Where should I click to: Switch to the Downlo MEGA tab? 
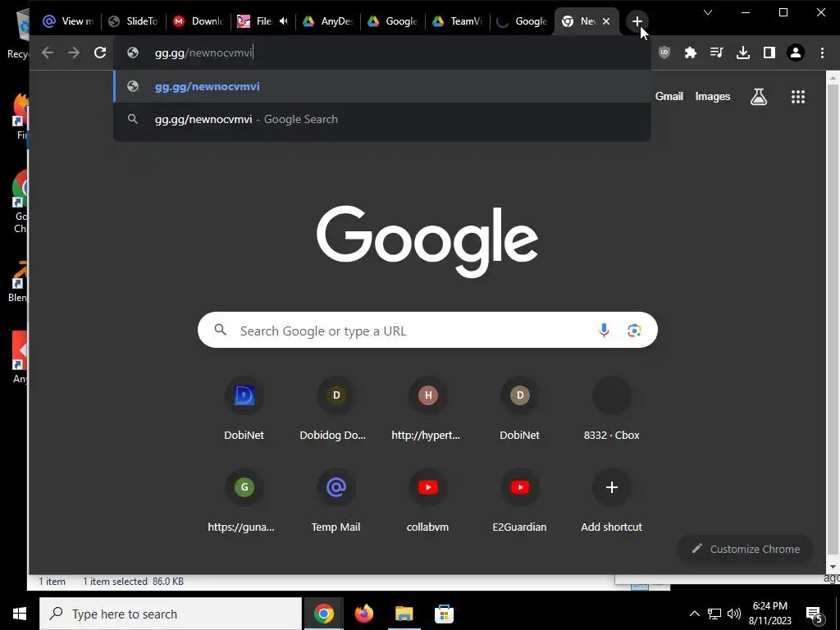coord(199,21)
